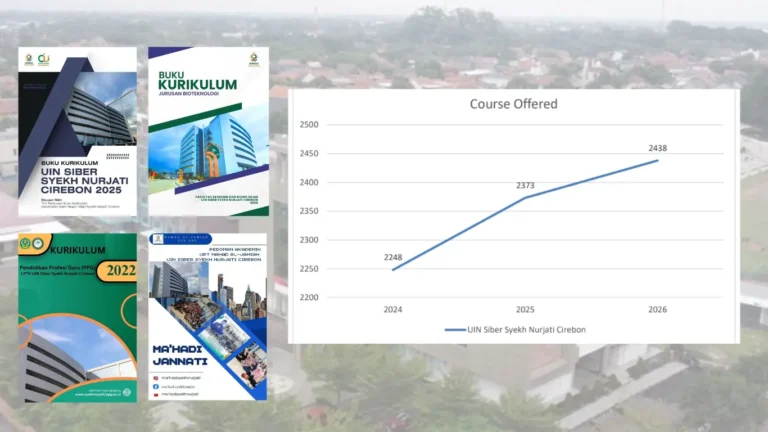Click the 2200 y-axis value
This screenshot has width=768, height=432.
pos(309,297)
